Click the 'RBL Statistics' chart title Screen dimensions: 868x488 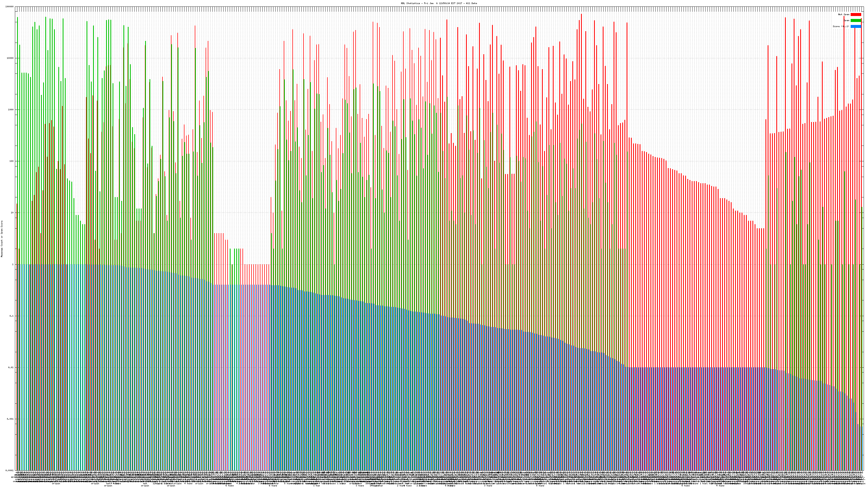coord(439,3)
